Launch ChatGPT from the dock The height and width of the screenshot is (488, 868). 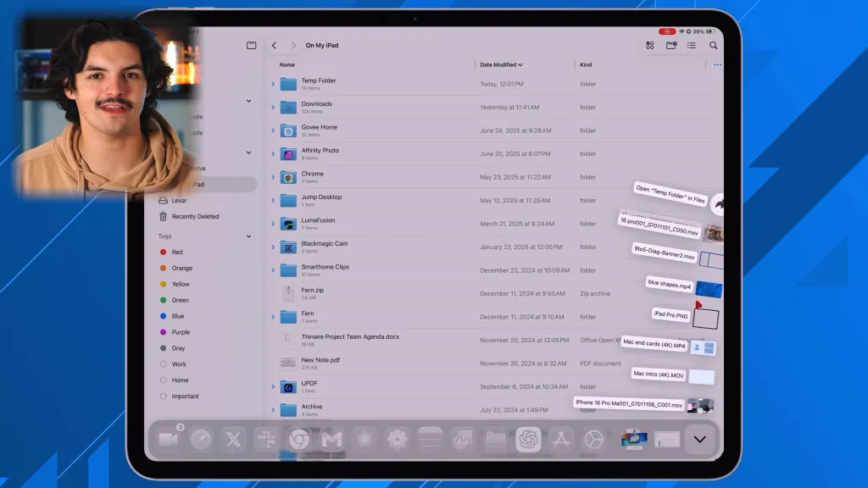529,440
